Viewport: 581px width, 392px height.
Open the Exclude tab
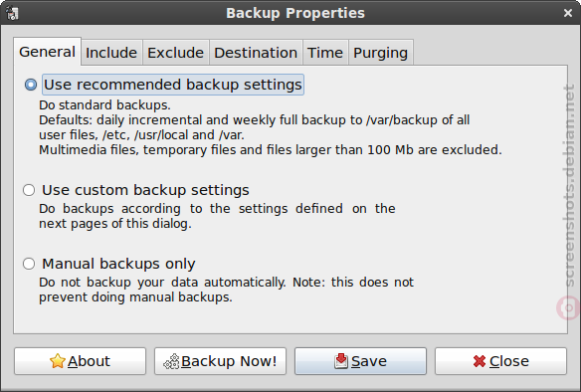176,53
